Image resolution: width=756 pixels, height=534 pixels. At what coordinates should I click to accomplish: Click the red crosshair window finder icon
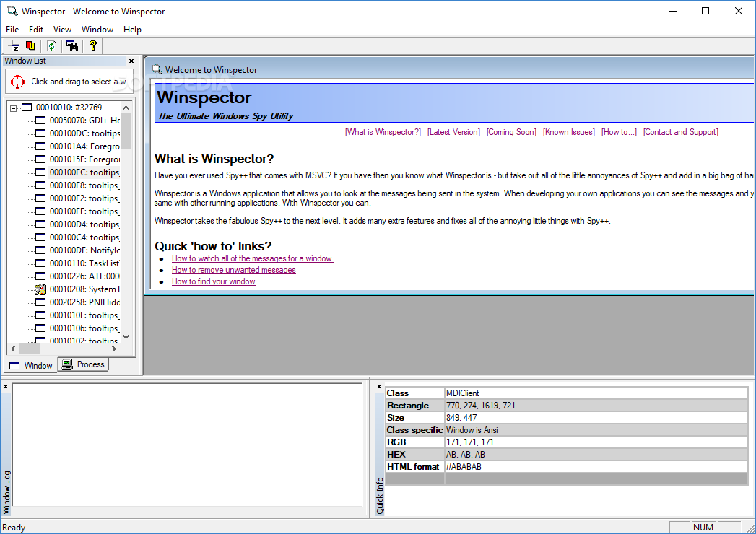(18, 82)
